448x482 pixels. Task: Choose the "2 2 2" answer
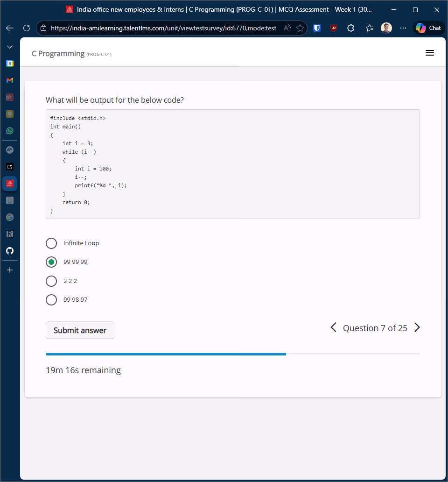[x=51, y=281]
